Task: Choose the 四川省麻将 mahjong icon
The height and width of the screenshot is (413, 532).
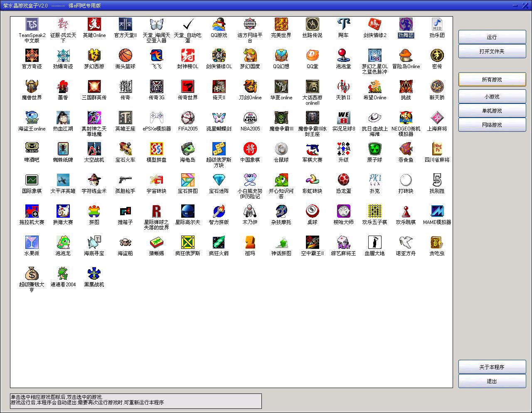Action: tap(437, 149)
